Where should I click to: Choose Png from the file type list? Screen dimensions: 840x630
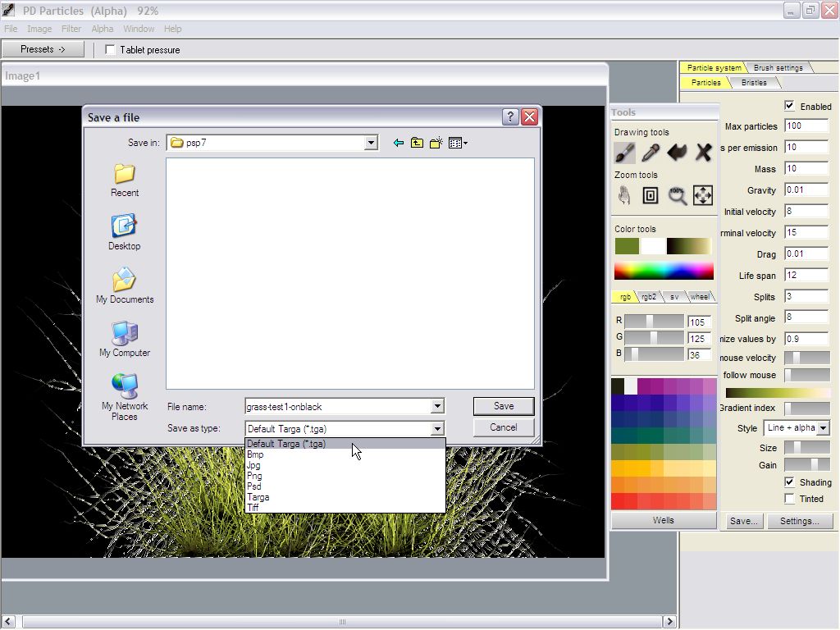(x=254, y=476)
